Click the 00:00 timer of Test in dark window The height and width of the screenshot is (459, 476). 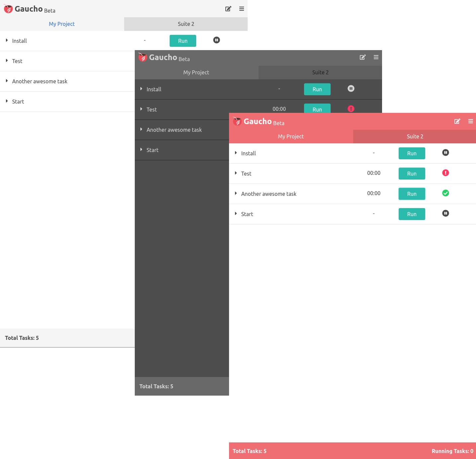(279, 109)
